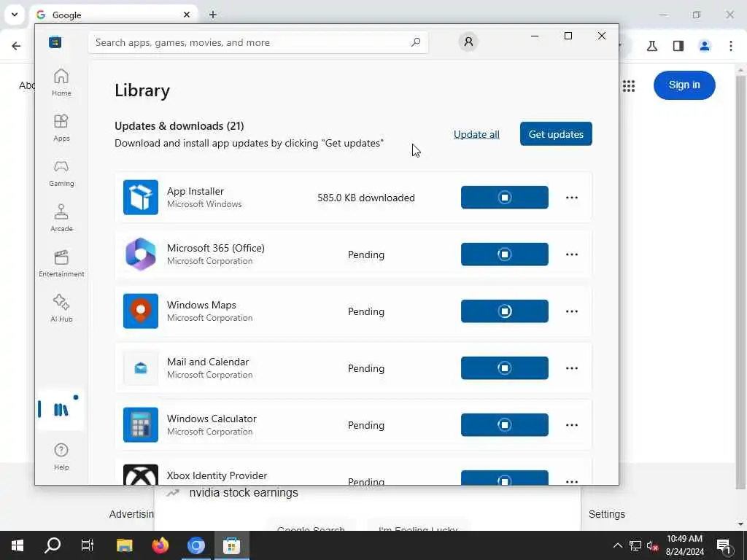Click the Update all link
The image size is (747, 560).
[x=476, y=134]
